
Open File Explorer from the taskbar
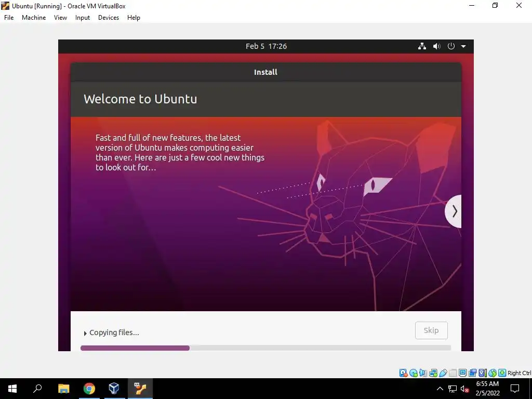[x=63, y=389]
